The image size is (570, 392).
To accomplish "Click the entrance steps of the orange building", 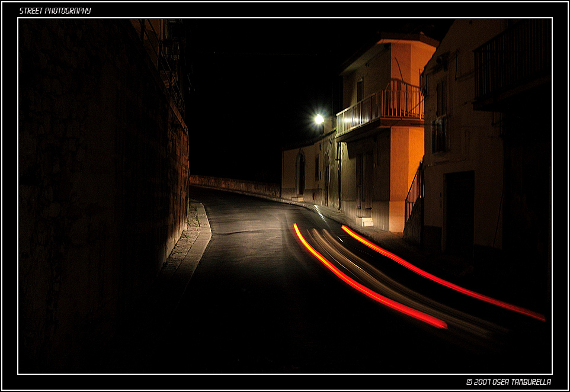I will click(364, 221).
